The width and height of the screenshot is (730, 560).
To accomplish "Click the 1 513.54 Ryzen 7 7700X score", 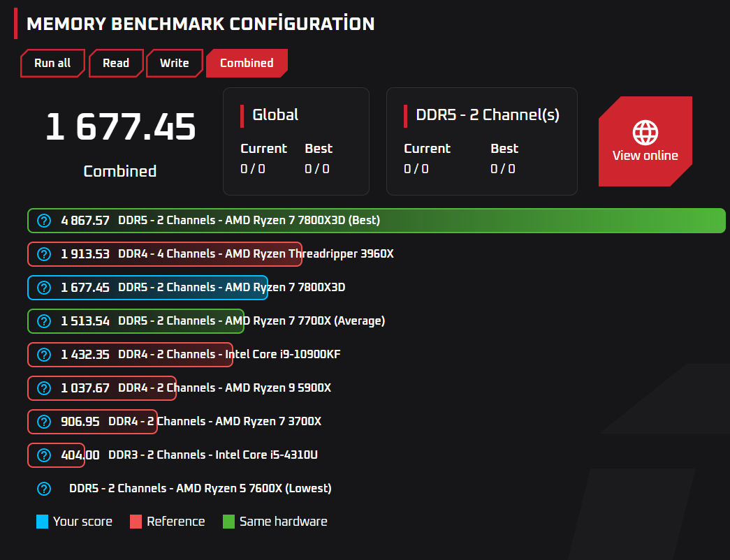I will tap(85, 321).
